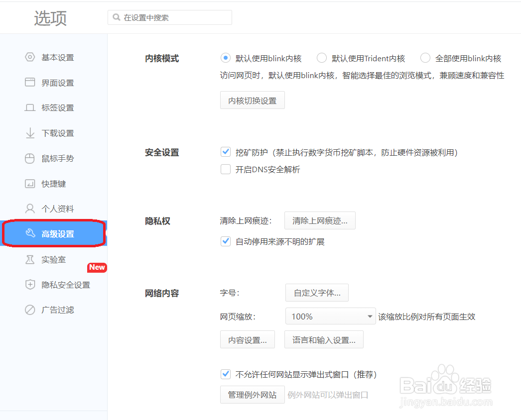This screenshot has height=420, width=521.
Task: Click the 个人资料 person icon
Action: [30, 209]
